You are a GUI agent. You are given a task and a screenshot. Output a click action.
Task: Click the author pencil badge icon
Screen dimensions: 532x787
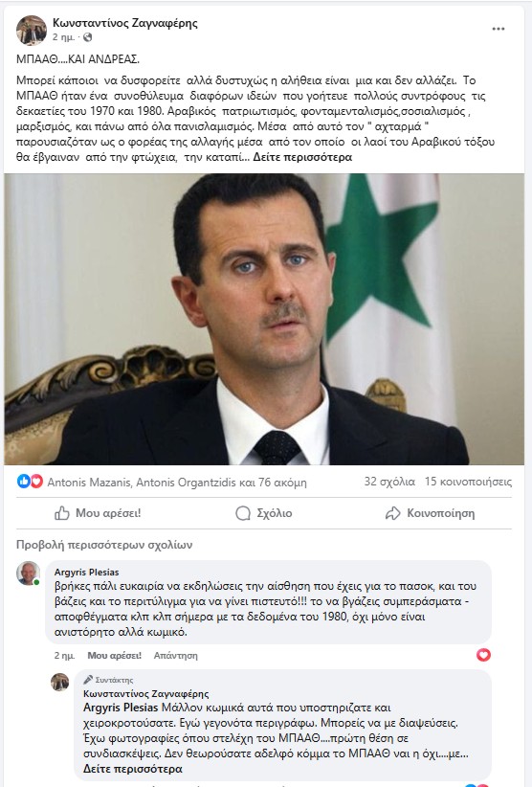[88, 680]
